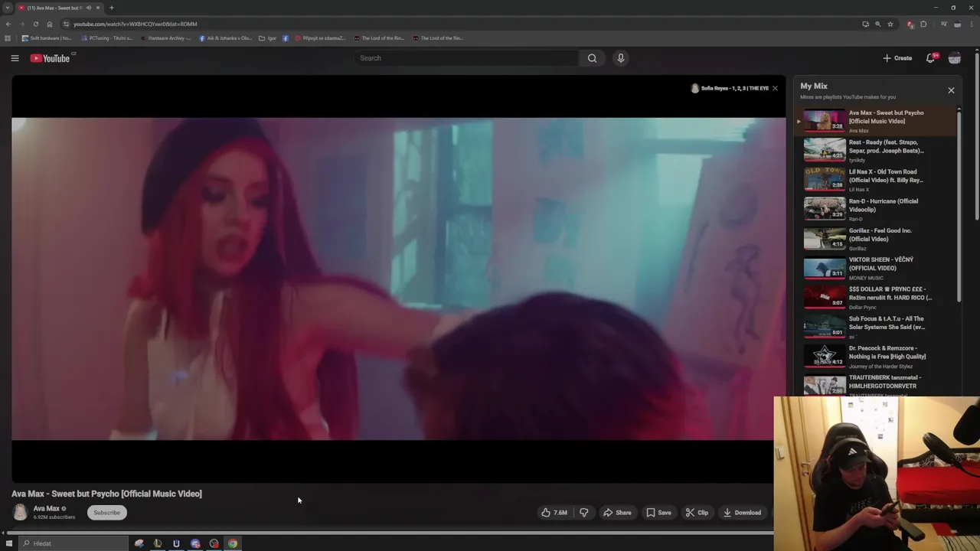Click the Sofia Reyes suggested video card
The height and width of the screenshot is (551, 980).
pos(730,88)
